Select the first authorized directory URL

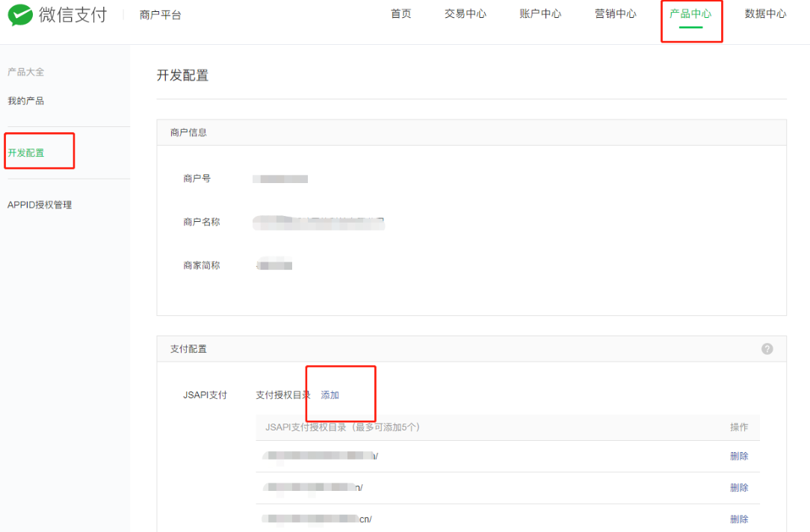[321, 456]
